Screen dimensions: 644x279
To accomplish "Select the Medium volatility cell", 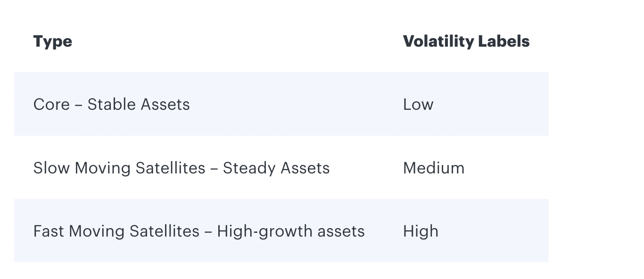I will pyautogui.click(x=434, y=168).
